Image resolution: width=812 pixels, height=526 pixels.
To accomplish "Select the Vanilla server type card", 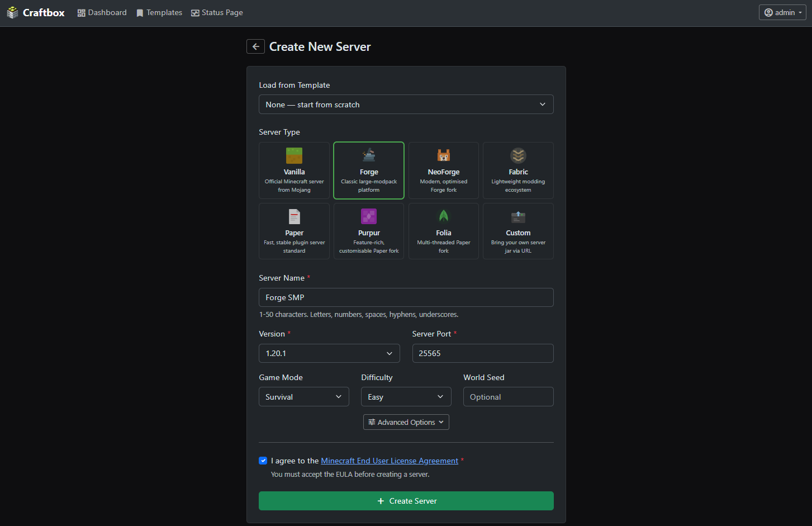I will point(294,170).
